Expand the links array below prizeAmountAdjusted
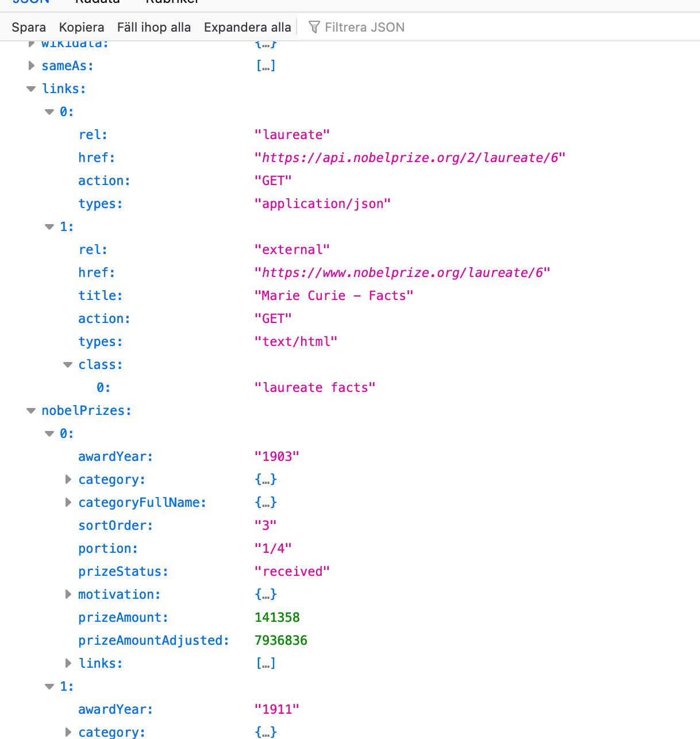The height and width of the screenshot is (739, 700). point(68,664)
